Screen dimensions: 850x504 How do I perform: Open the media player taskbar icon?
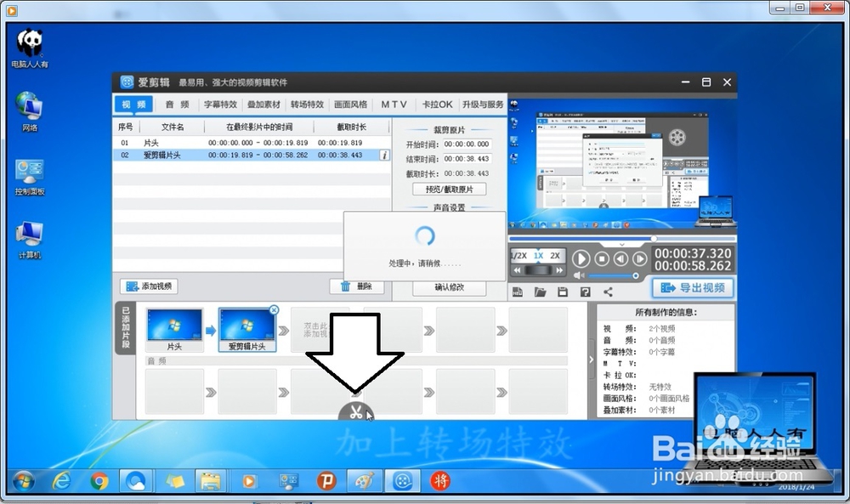[x=249, y=481]
